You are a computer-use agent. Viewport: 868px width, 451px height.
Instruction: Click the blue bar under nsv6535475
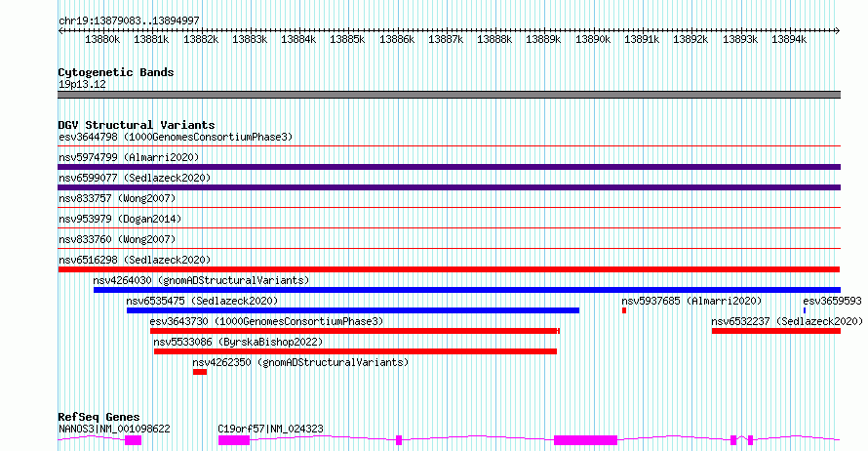tap(353, 310)
